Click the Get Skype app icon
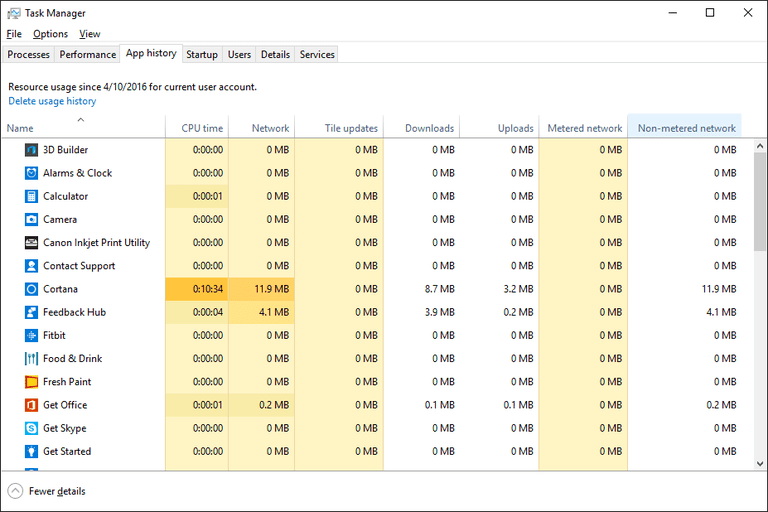 [x=31, y=428]
